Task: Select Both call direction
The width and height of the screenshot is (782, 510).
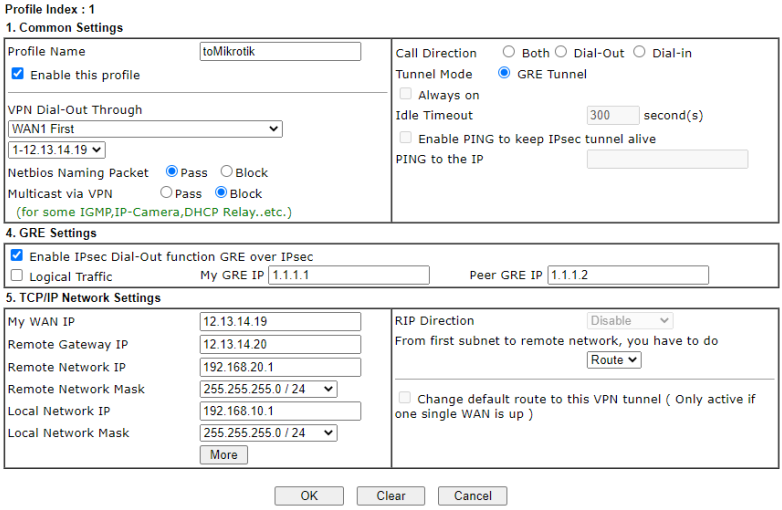Action: click(x=509, y=52)
